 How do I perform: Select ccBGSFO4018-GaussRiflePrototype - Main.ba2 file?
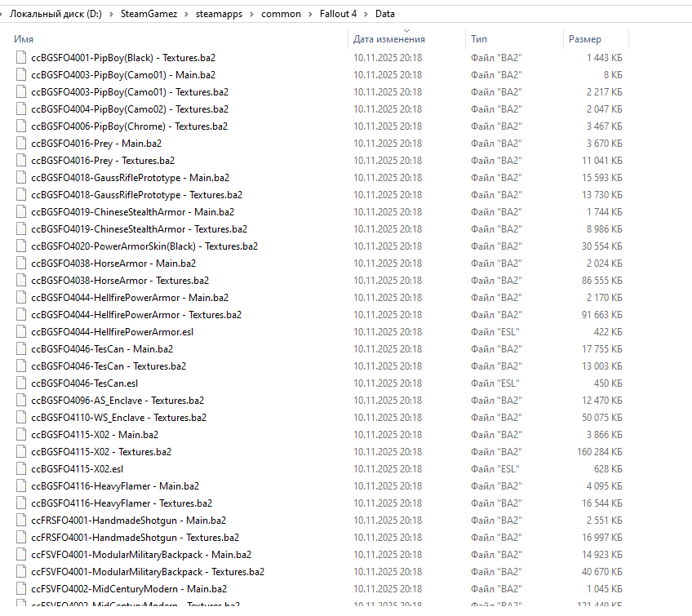131,178
